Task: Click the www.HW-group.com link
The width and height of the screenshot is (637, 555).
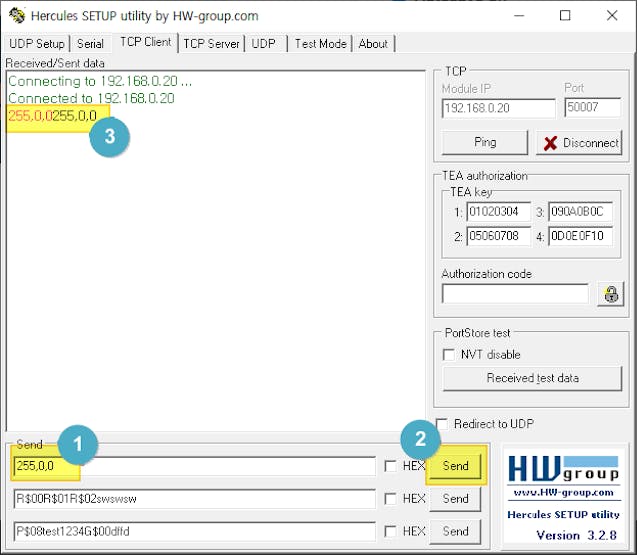Action: (x=563, y=493)
